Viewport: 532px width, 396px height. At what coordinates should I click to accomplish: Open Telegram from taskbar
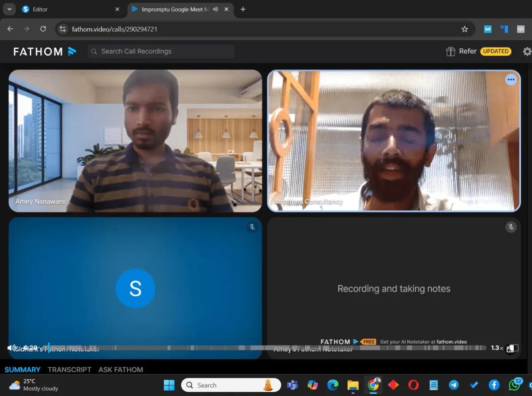(x=454, y=385)
